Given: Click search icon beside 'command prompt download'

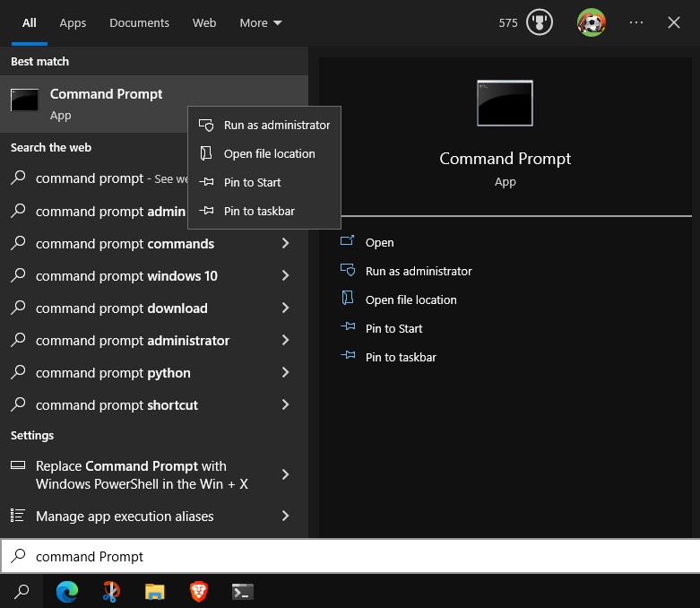Looking at the screenshot, I should (x=18, y=307).
